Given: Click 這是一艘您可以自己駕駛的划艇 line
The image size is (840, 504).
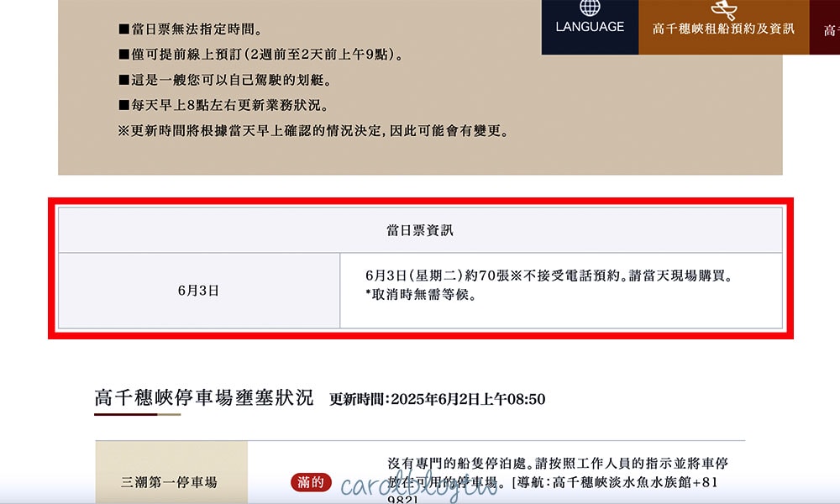Looking at the screenshot, I should [225, 80].
